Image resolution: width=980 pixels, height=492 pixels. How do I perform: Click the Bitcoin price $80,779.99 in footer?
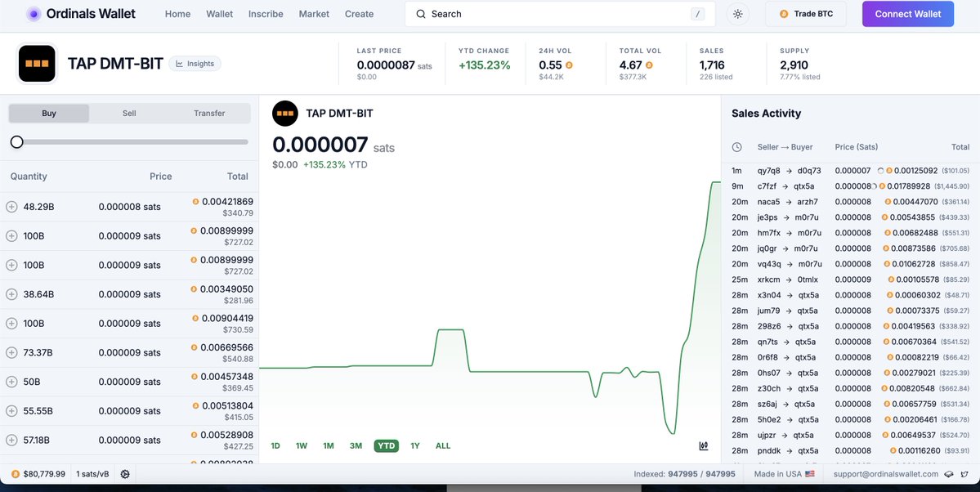point(38,474)
